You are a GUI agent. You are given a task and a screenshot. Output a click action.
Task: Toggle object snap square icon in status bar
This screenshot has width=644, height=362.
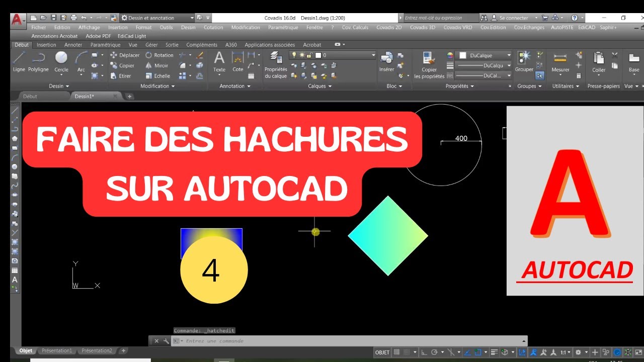(x=478, y=352)
